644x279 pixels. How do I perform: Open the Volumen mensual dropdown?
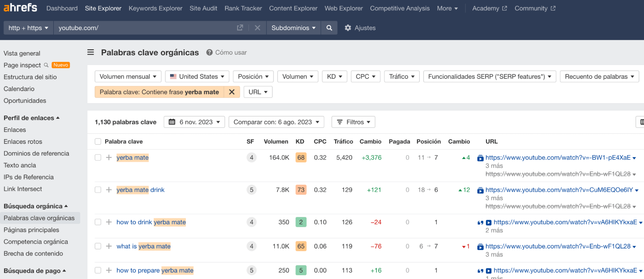click(x=128, y=77)
